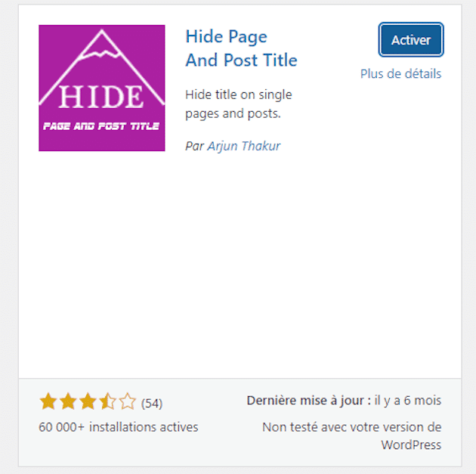The height and width of the screenshot is (474, 476).
Task: Visit author Arjun Thakur's link
Action: coord(243,146)
